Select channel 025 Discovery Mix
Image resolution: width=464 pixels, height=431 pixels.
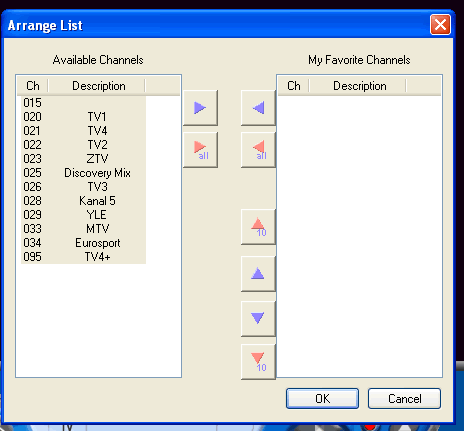coord(83,173)
